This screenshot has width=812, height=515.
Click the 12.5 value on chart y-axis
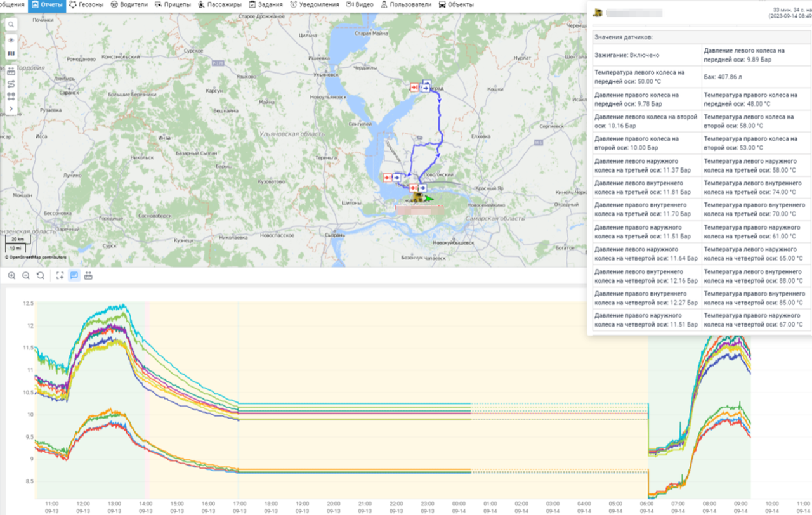[x=27, y=304]
